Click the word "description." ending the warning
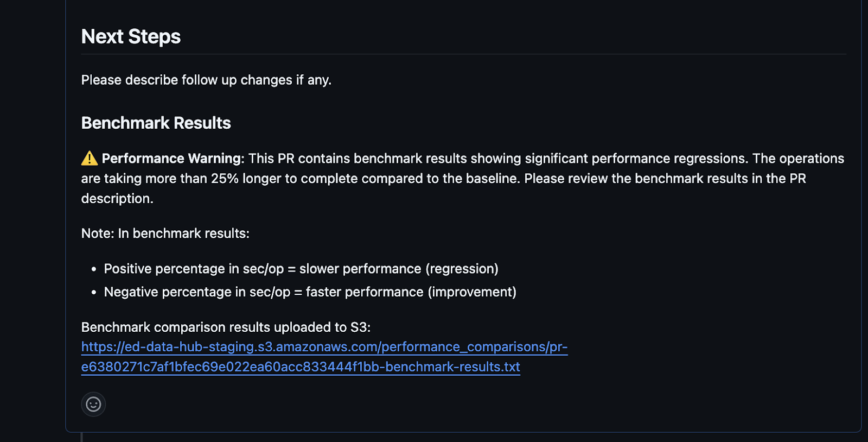868x442 pixels. 117,199
